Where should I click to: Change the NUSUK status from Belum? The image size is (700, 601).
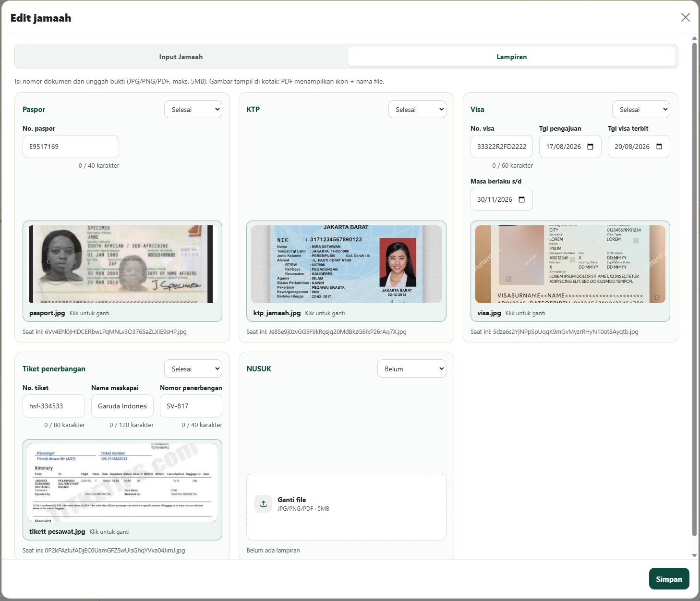point(412,369)
